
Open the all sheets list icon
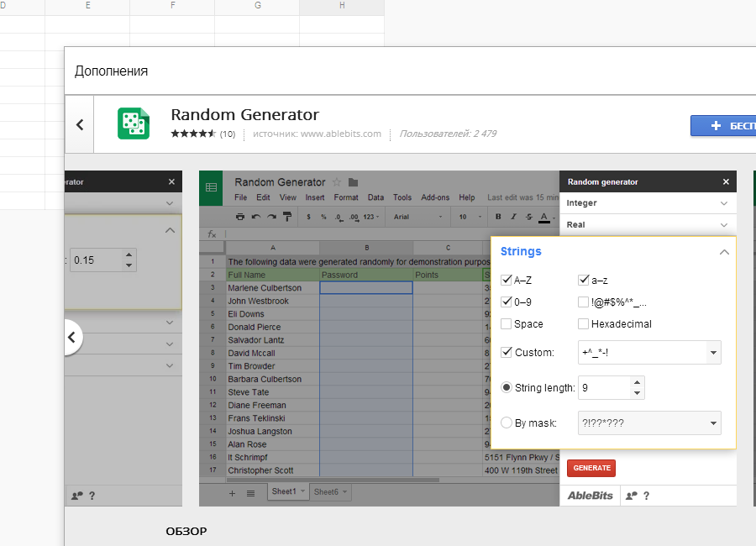(250, 493)
